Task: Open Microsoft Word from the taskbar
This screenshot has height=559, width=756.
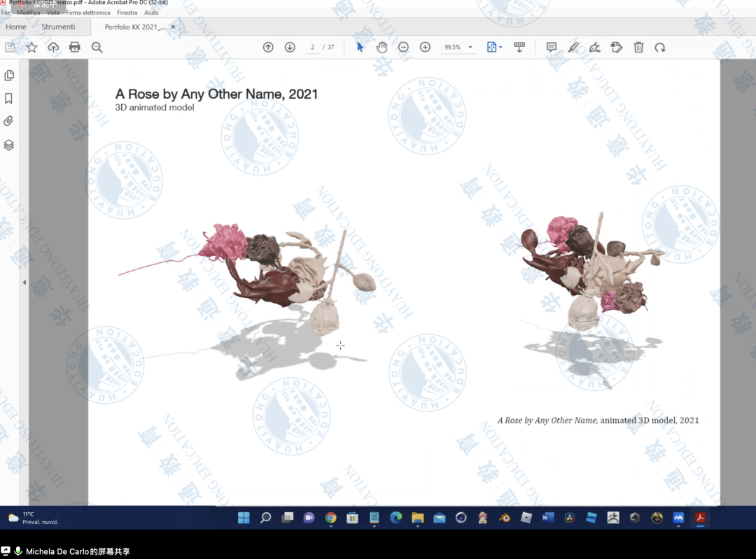Action: (x=547, y=518)
